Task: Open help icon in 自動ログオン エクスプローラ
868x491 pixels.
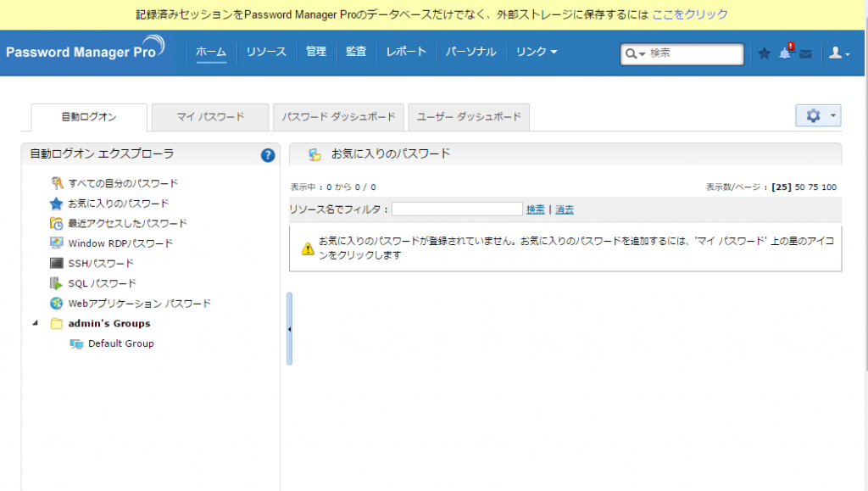Action: tap(268, 155)
